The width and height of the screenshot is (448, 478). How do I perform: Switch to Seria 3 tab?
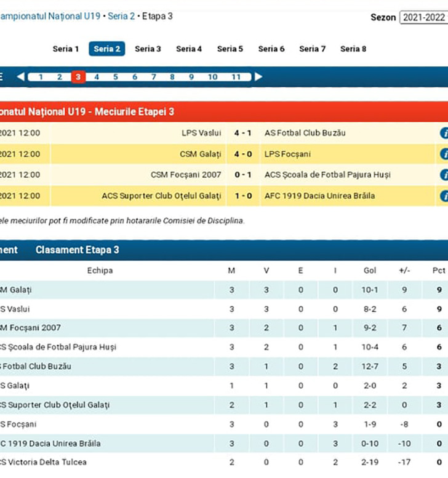pyautogui.click(x=148, y=49)
